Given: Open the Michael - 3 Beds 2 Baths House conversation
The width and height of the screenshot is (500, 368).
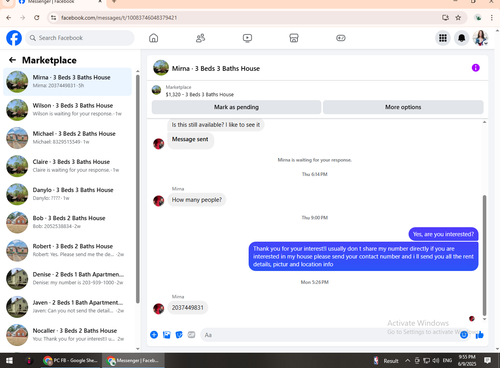Looking at the screenshot, I should click(67, 138).
